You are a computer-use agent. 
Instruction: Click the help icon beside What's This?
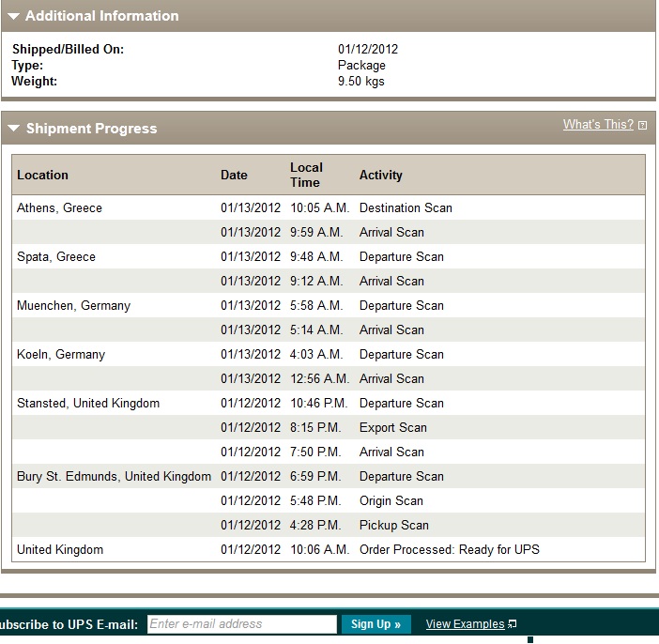coord(643,125)
